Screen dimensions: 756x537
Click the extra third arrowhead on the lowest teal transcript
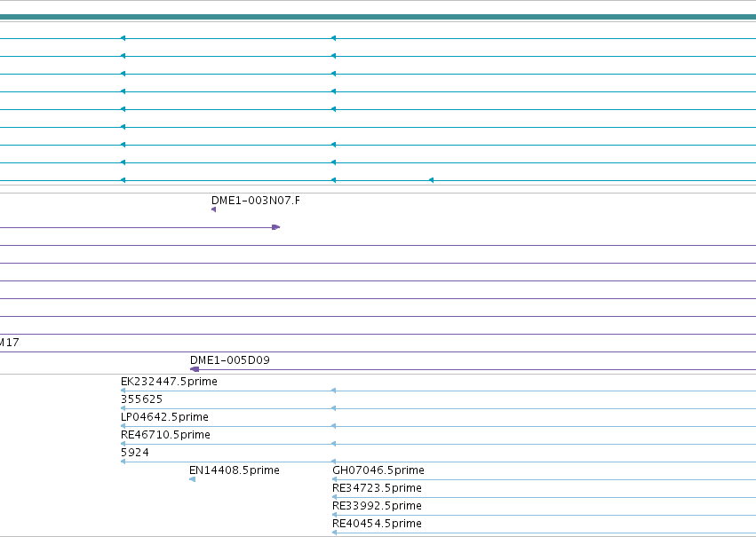tap(431, 180)
